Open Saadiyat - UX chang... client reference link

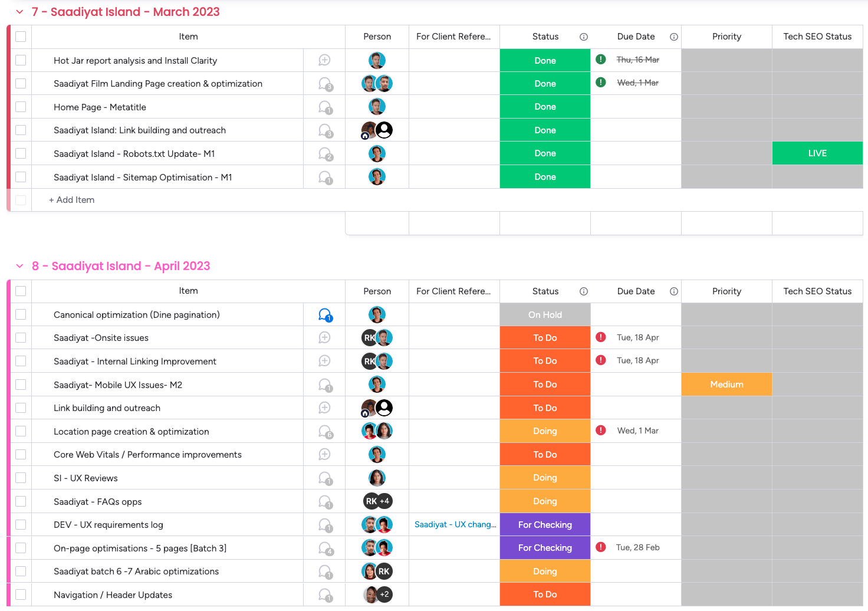[x=455, y=524]
